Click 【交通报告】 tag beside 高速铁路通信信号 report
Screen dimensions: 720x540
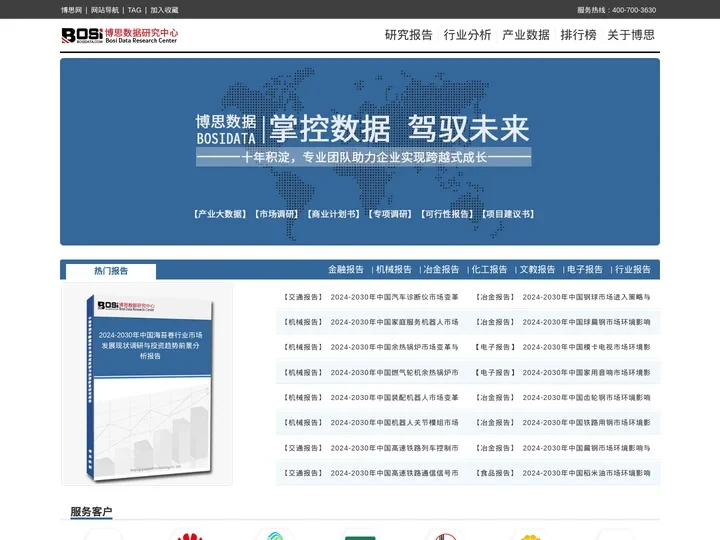pyautogui.click(x=303, y=473)
